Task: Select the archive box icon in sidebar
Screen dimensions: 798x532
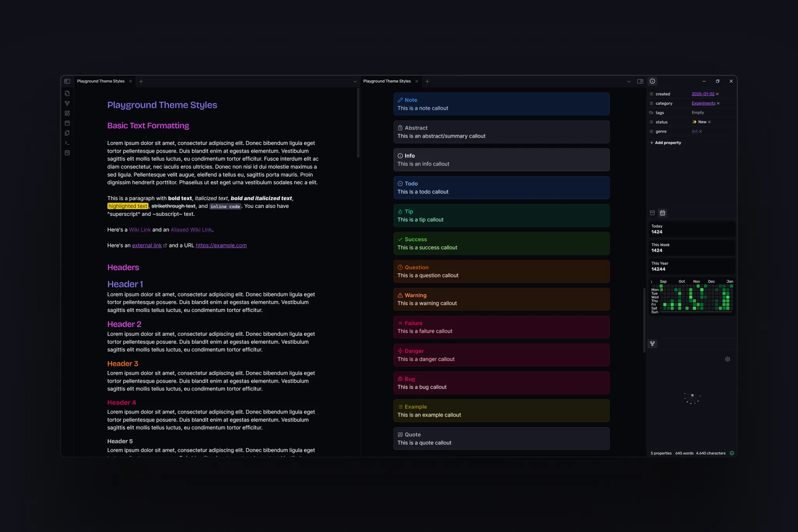Action: 652,213
